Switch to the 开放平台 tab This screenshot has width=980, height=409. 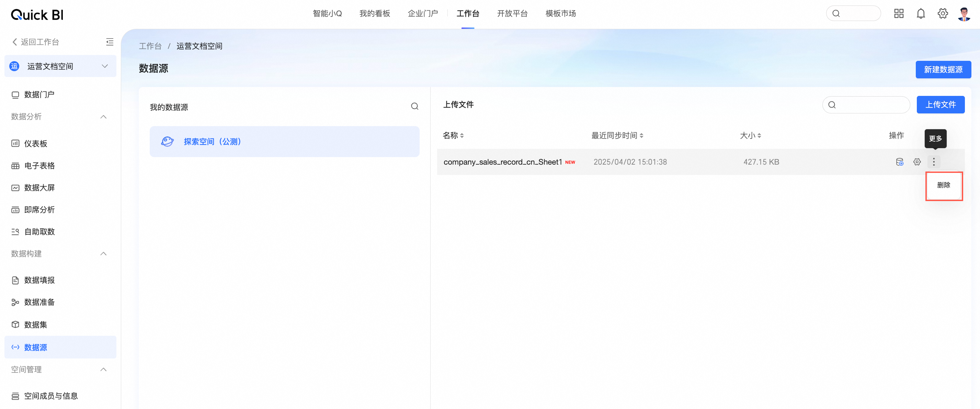tap(512, 14)
